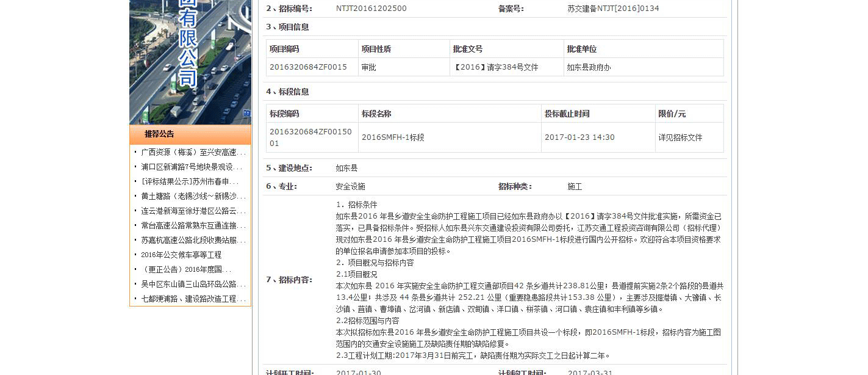Click the （更正公告）2016年度国 link

tap(186, 269)
